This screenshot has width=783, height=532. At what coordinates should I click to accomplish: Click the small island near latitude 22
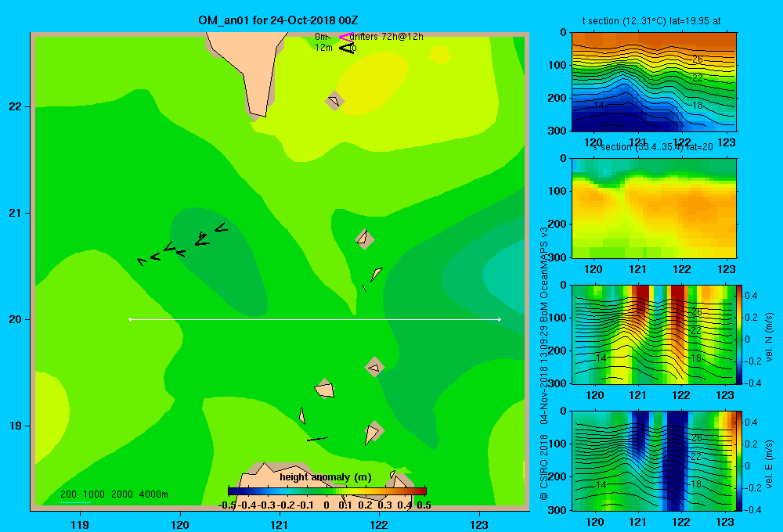click(x=334, y=101)
